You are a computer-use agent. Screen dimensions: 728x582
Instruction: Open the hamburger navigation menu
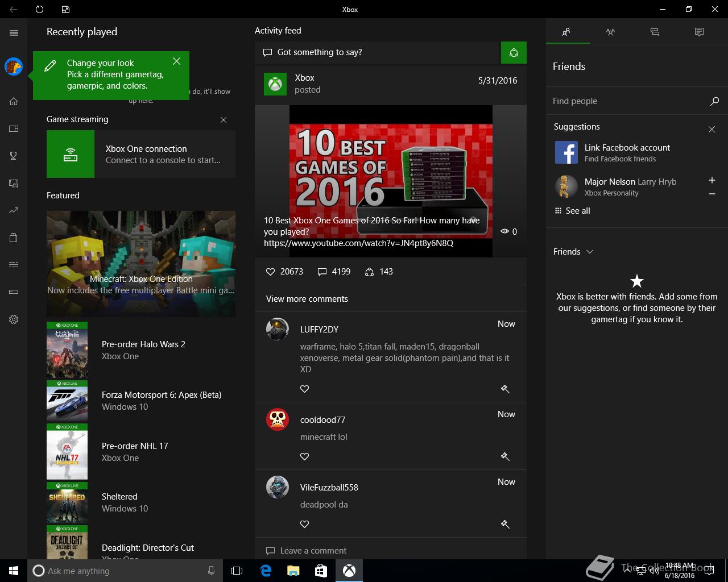coord(14,33)
